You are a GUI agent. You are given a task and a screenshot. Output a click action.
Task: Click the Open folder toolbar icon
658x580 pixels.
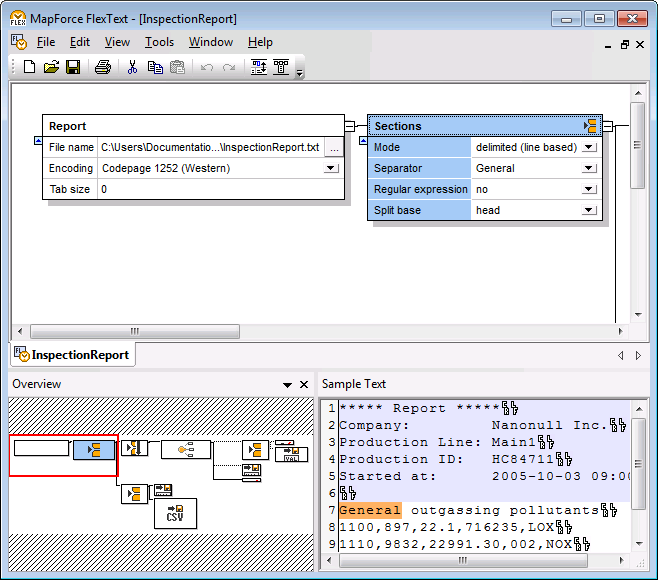[51, 67]
